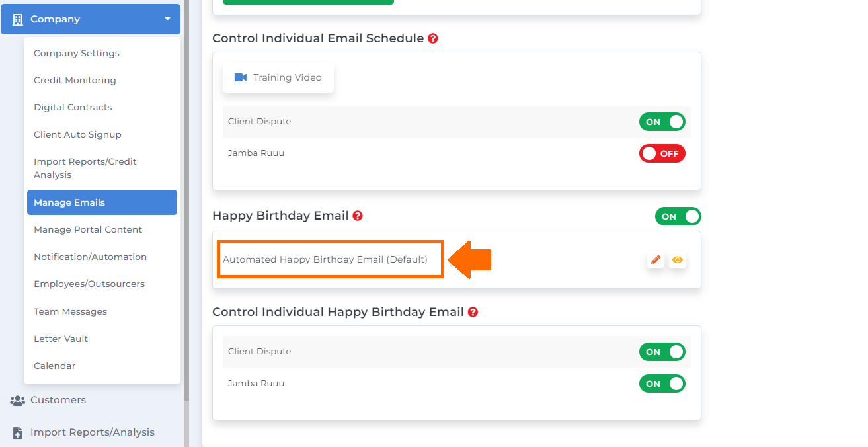This screenshot has width=868, height=447.
Task: Open the Letter Vault menu entry
Action: point(61,339)
